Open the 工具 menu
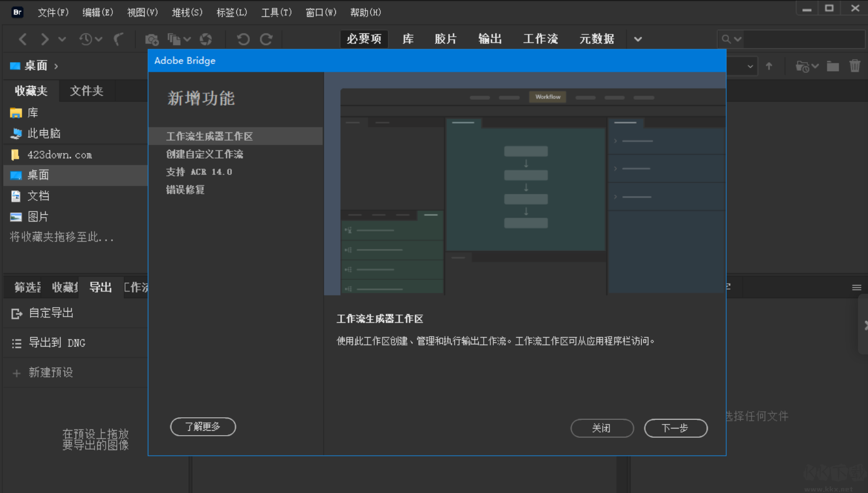 pos(276,12)
